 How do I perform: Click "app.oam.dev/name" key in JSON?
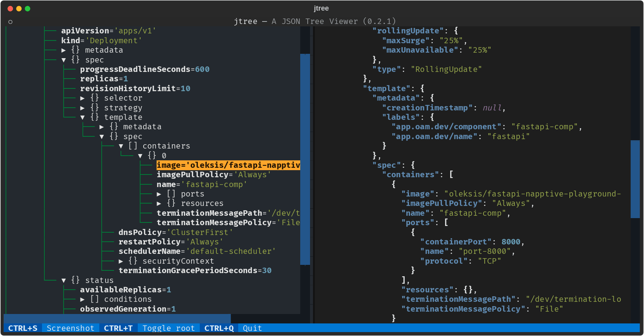tap(435, 137)
